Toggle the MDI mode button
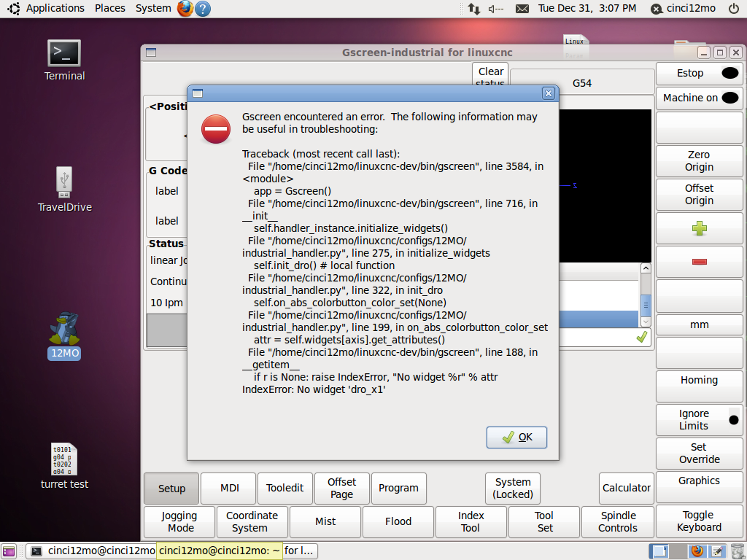Screen dimensions: 747x560 [x=228, y=489]
